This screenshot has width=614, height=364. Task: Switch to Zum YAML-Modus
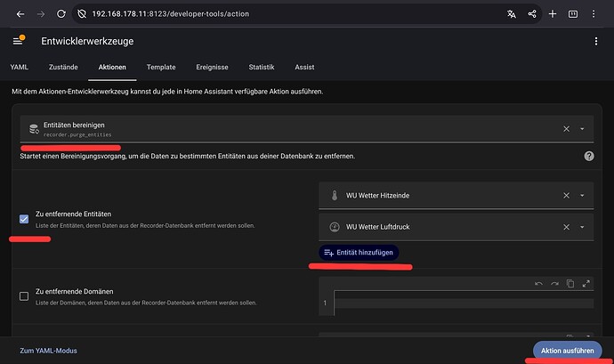pos(49,351)
